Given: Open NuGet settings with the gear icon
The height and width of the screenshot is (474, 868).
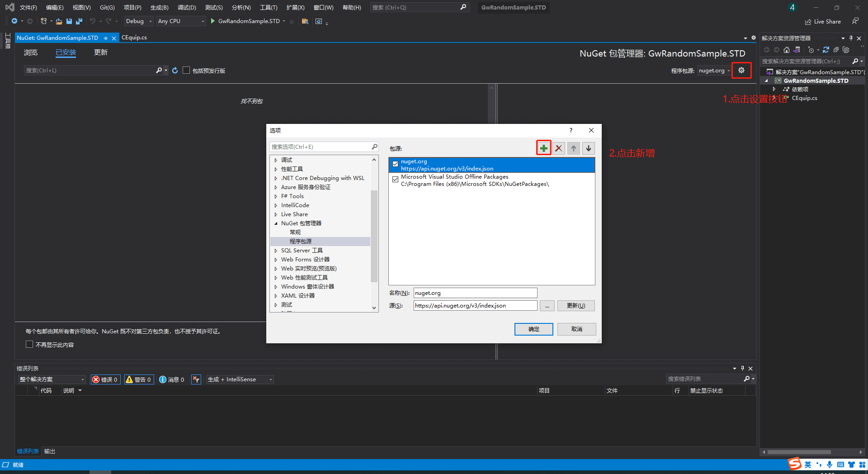Looking at the screenshot, I should (741, 70).
